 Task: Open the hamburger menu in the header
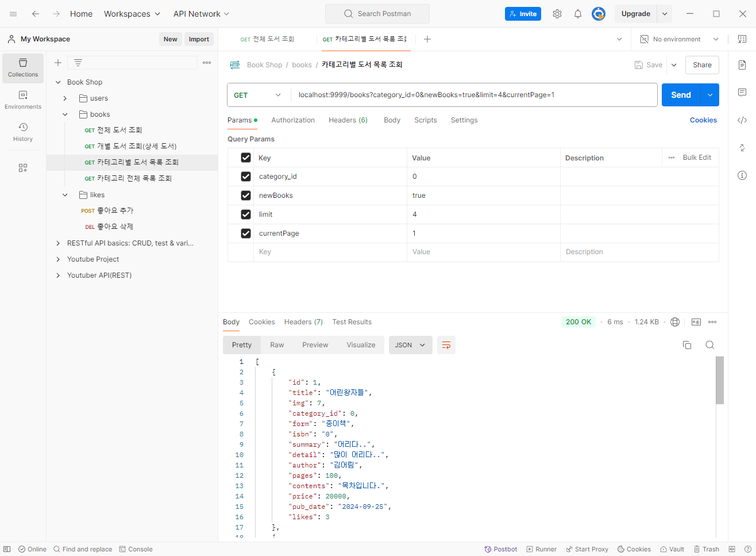tap(13, 14)
